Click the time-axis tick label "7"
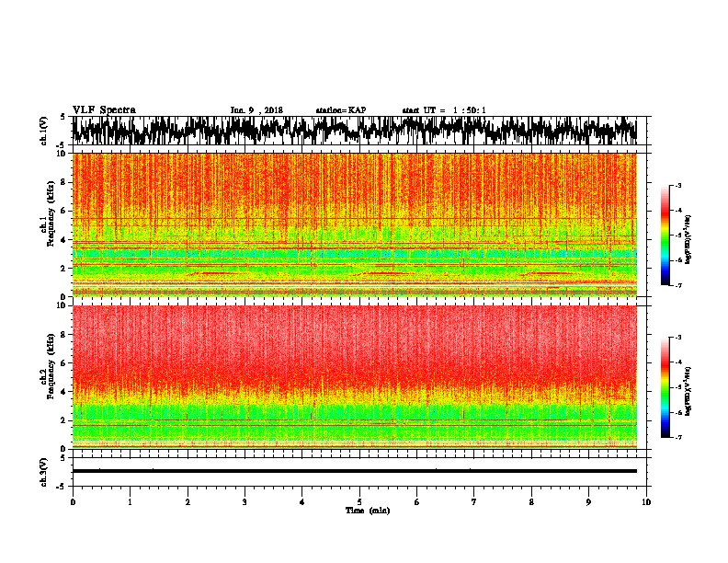Screen dimensions: 728x563 (474, 502)
